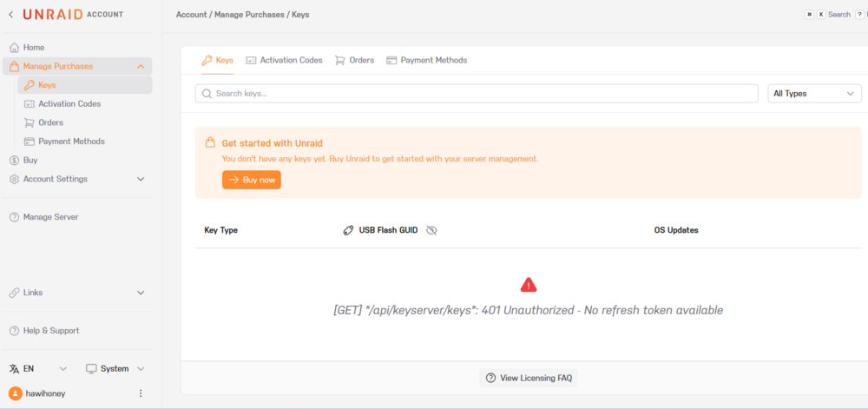Click the UNRAID ACCOUNT logo

(x=73, y=15)
